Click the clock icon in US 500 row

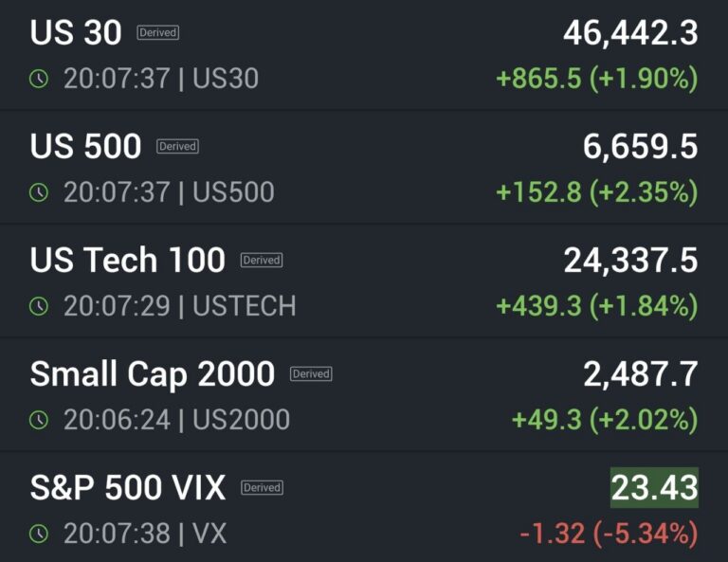pyautogui.click(x=39, y=192)
